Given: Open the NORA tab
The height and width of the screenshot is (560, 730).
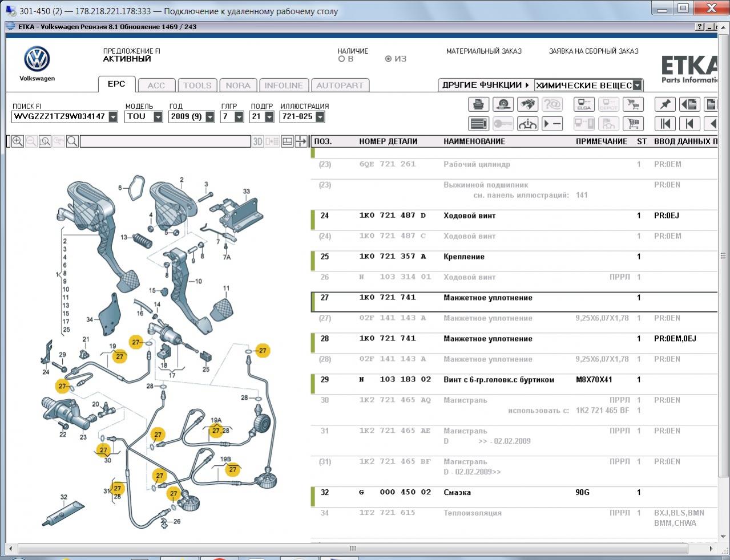Looking at the screenshot, I should pos(238,86).
